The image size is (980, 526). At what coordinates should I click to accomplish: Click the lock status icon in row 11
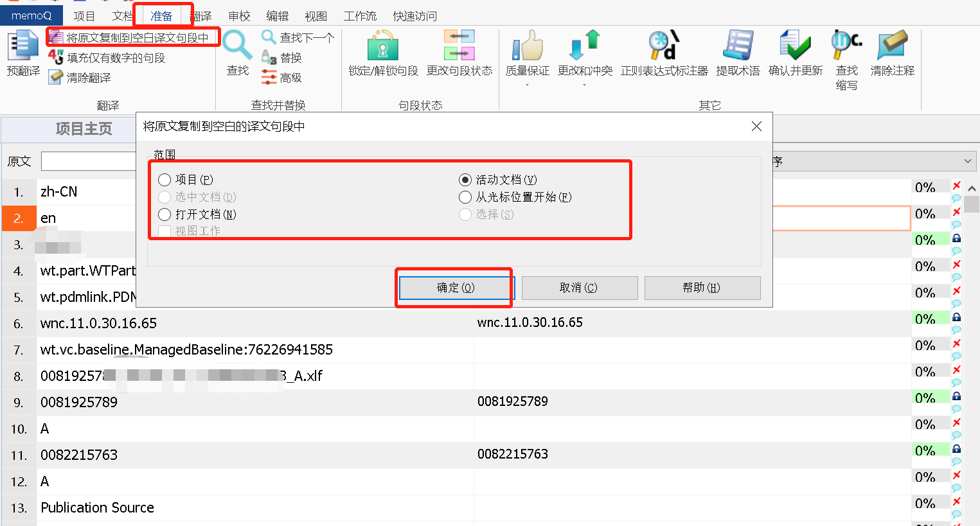coord(956,448)
